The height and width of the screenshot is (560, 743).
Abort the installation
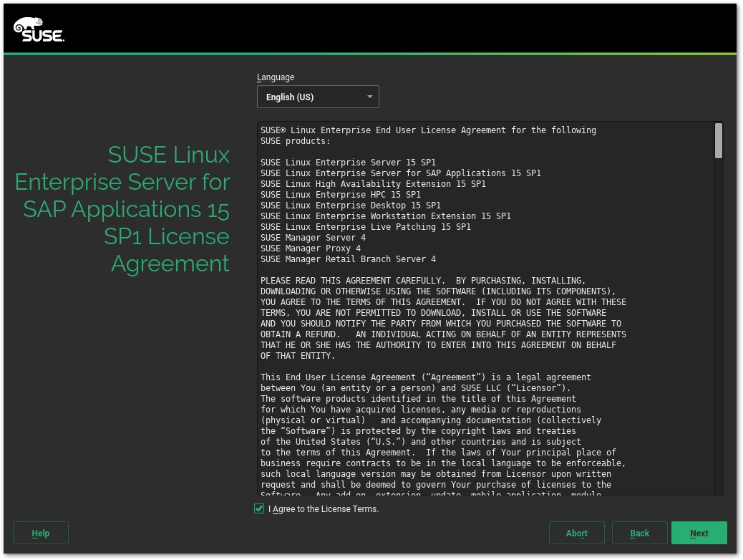[x=576, y=533]
